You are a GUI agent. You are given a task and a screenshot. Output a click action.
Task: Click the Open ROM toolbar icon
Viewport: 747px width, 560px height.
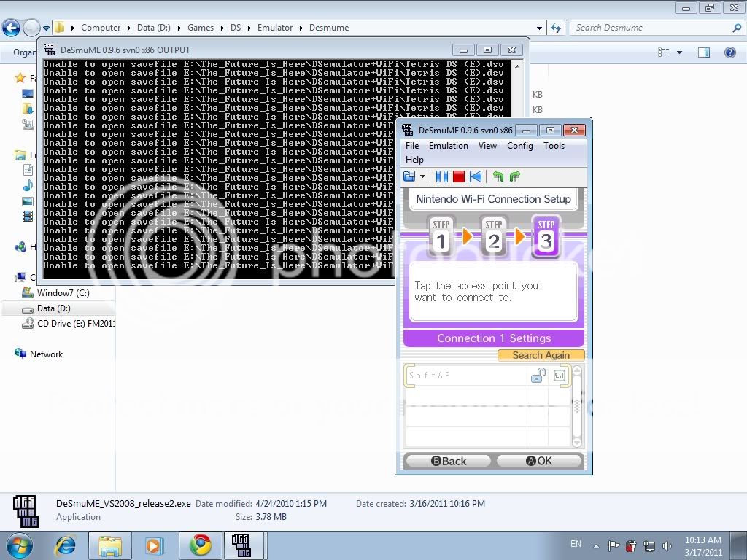[x=409, y=176]
